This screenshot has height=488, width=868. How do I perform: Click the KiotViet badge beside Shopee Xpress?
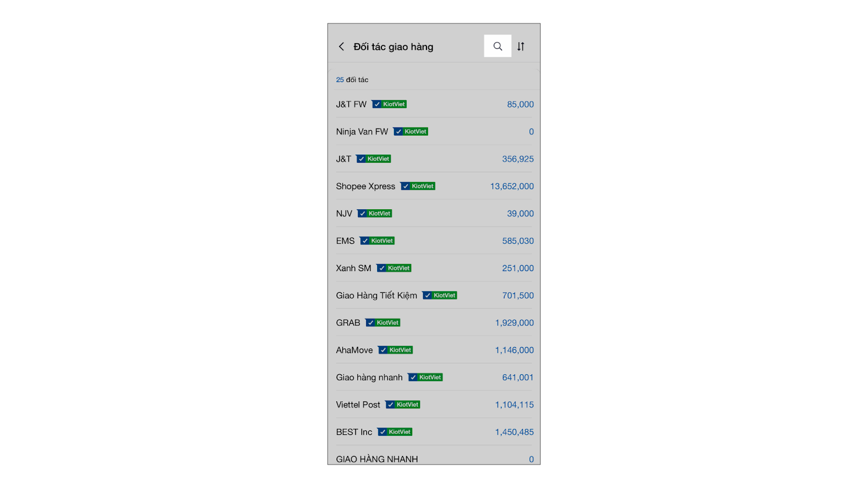[x=418, y=186]
